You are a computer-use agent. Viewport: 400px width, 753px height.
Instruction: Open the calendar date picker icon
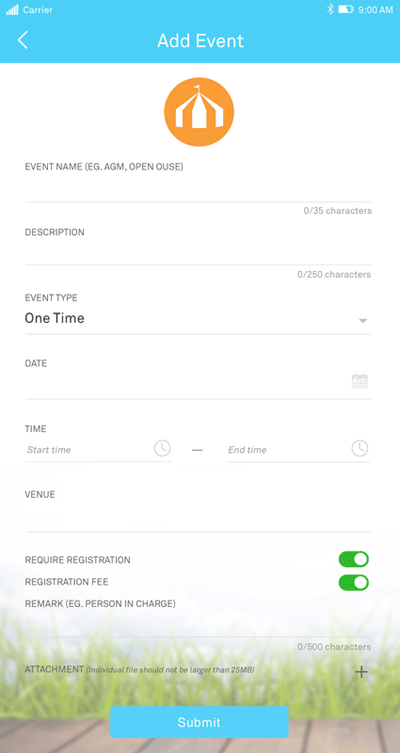click(360, 381)
